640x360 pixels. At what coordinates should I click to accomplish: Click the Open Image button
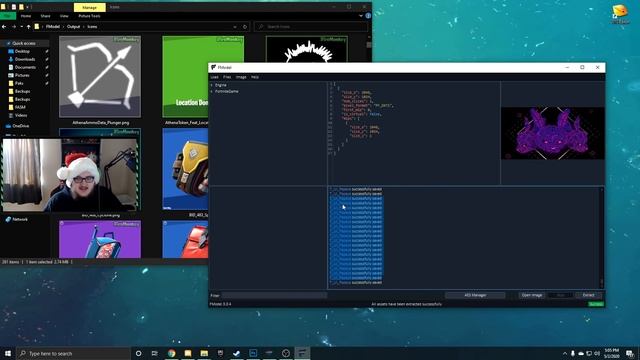[x=532, y=295]
